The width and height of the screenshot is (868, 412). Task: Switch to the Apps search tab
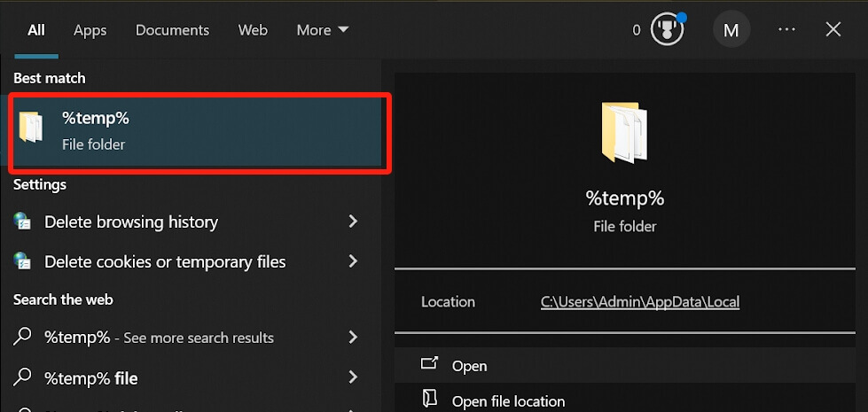pos(90,30)
